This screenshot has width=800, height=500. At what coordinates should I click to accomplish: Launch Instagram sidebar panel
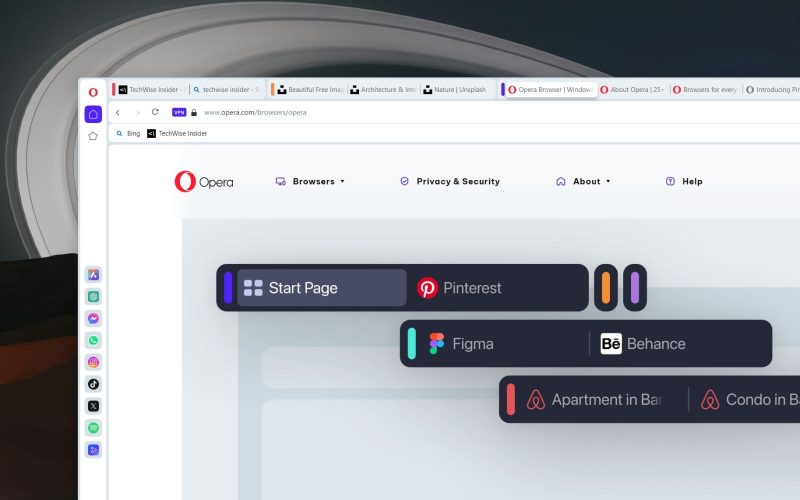click(93, 363)
